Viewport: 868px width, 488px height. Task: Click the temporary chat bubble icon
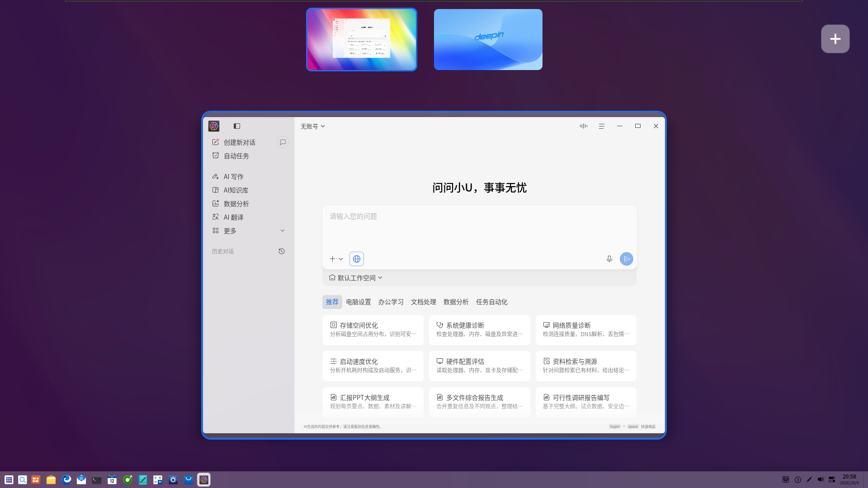click(283, 142)
